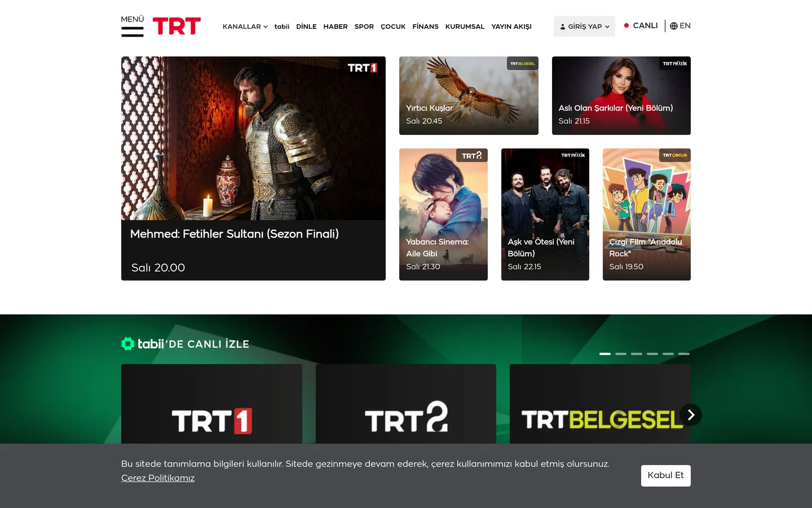Open the ÇOCUK menu item
This screenshot has width=812, height=508.
[393, 27]
